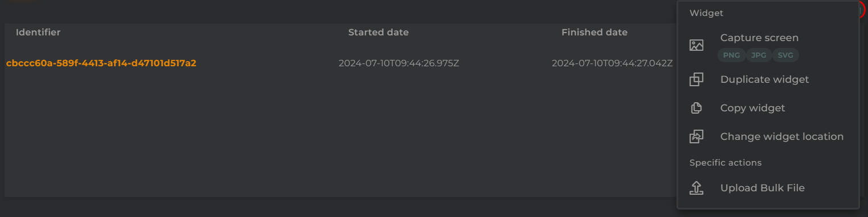Viewport: 868px width, 217px height.
Task: Click the Upload Bulk File arrow icon
Action: (x=696, y=188)
